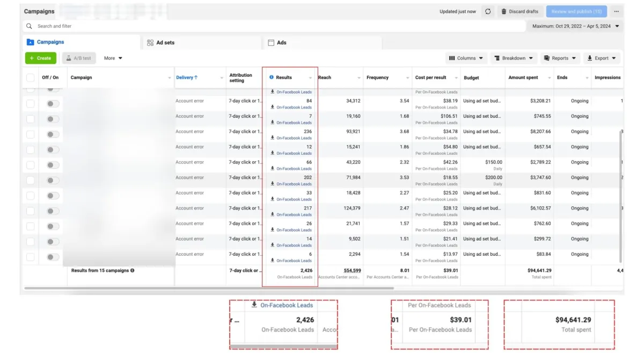Click the green Create button
Viewport: 644px width, 353px height.
(40, 58)
